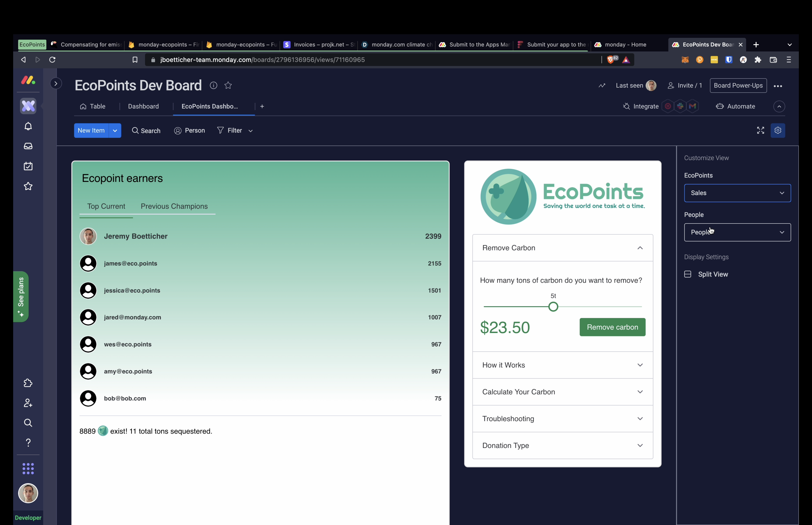Open the EcoPoints Sales column dropdown
This screenshot has width=812, height=525.
pyautogui.click(x=737, y=193)
